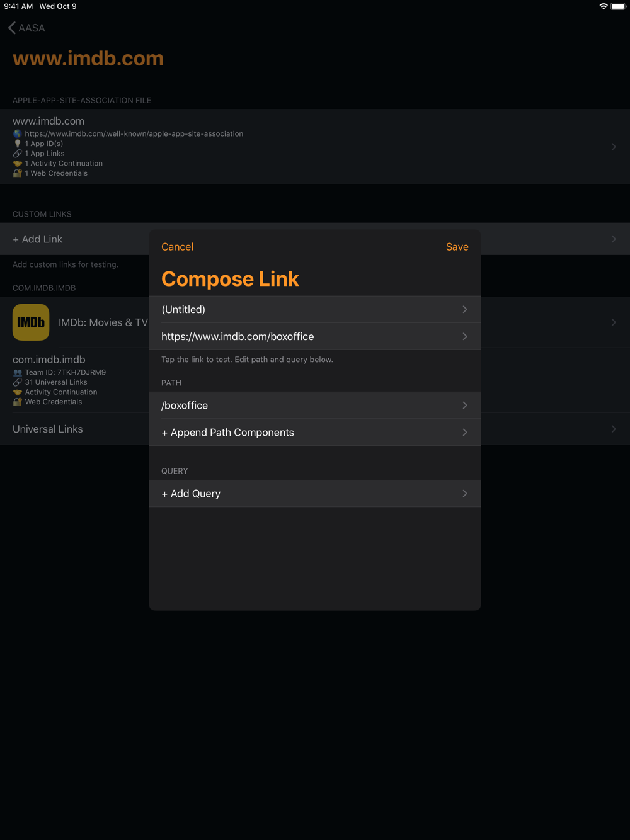
Task: Expand chevron on Append Path Components row
Action: click(465, 433)
